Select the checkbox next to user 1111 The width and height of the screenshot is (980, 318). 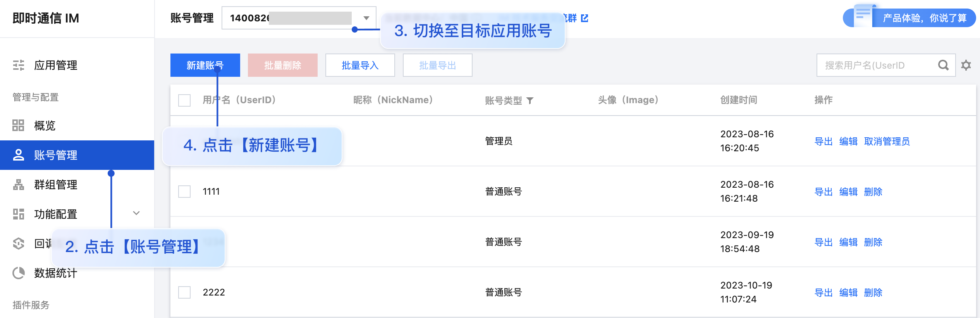[184, 191]
